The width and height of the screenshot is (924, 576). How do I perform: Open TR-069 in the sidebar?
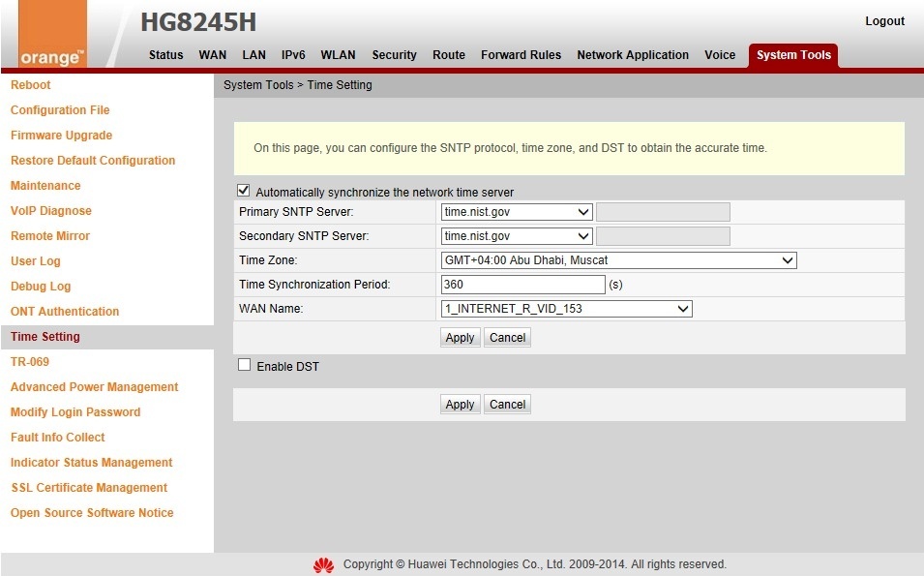(x=30, y=362)
